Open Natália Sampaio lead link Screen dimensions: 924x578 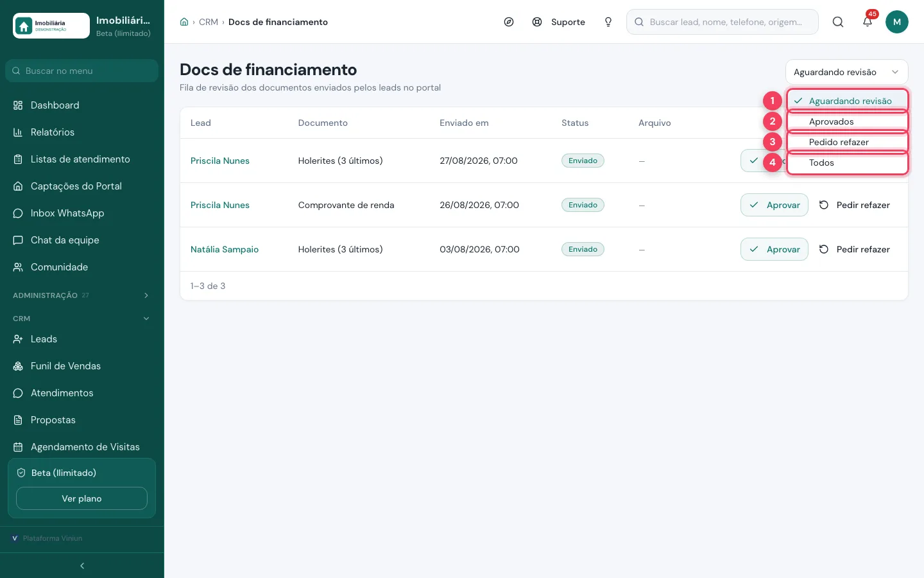click(x=225, y=249)
